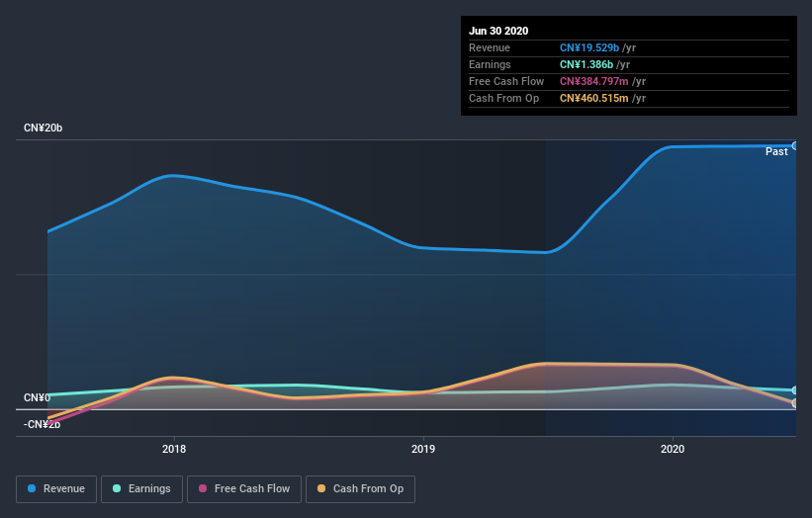The width and height of the screenshot is (812, 518).
Task: Click the Revenue endpoint marker on the chart
Action: click(795, 146)
